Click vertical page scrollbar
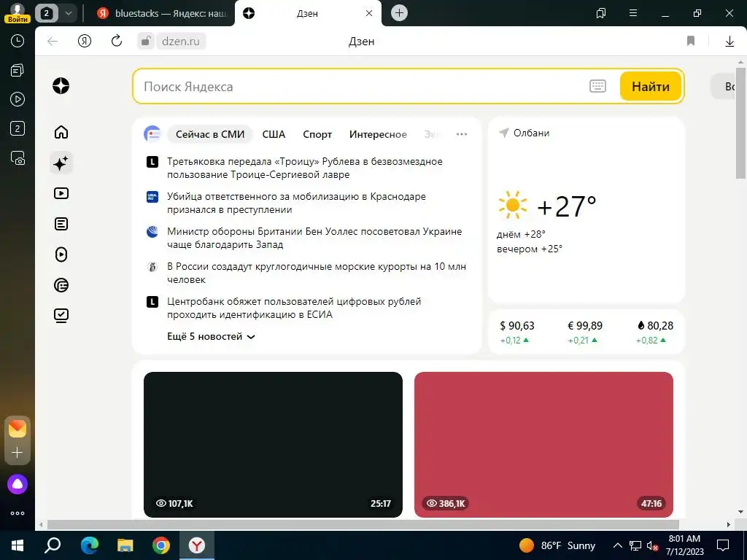This screenshot has width=747, height=560. [x=740, y=122]
